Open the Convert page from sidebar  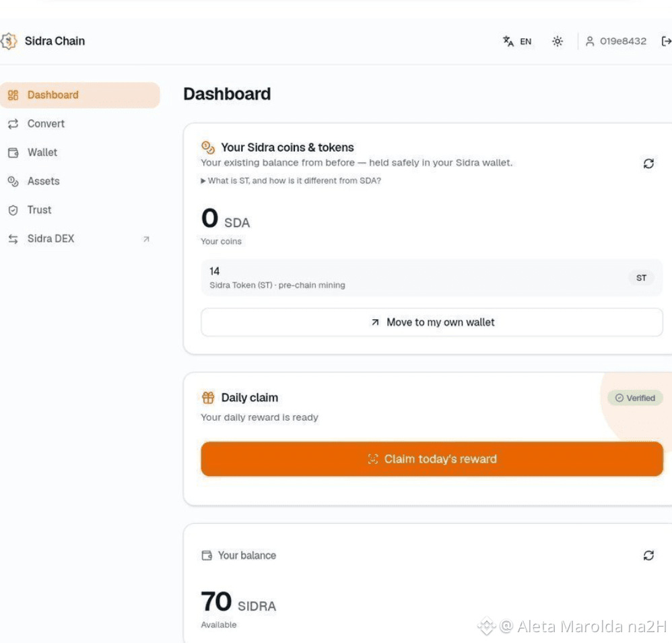coord(79,124)
